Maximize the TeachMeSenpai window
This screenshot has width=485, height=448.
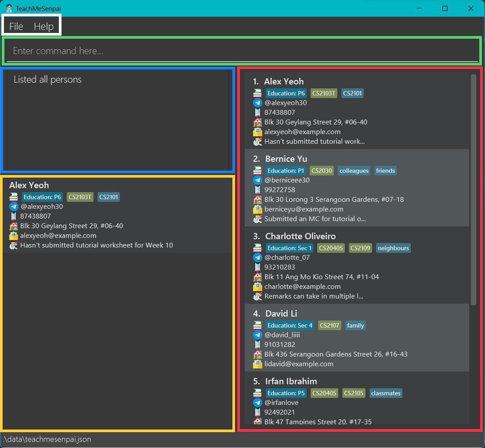[445, 8]
